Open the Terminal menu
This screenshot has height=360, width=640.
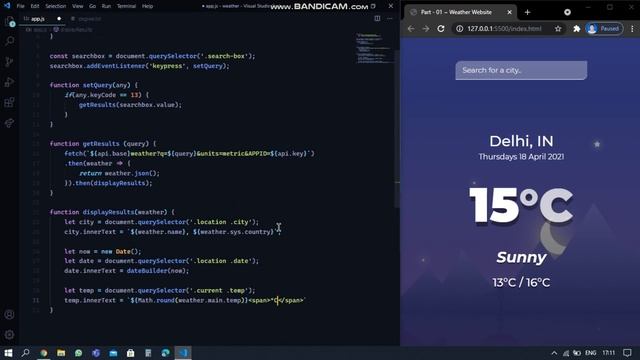(127, 6)
